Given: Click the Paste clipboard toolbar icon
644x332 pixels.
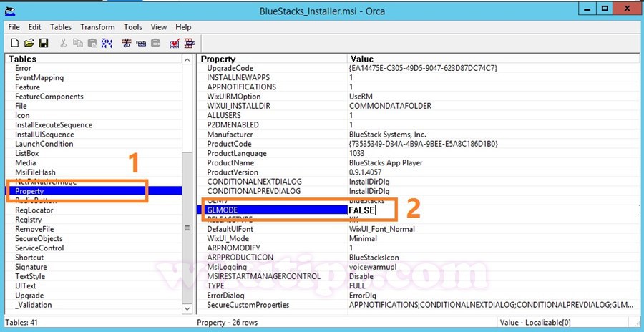Looking at the screenshot, I should pos(92,43).
